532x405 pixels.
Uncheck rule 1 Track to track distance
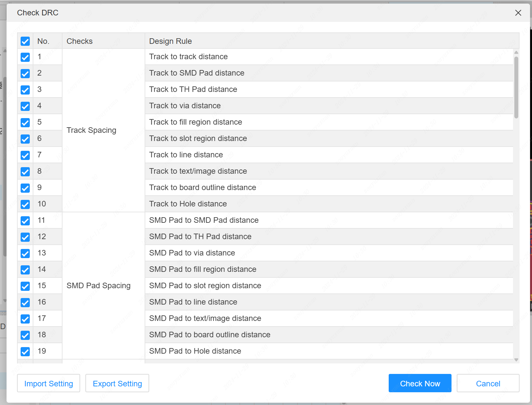pos(25,57)
